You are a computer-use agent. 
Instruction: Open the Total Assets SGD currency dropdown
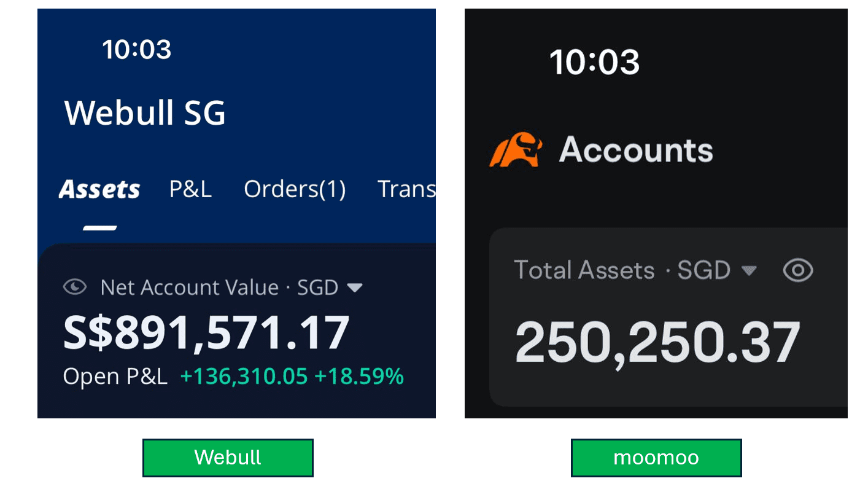tap(748, 270)
